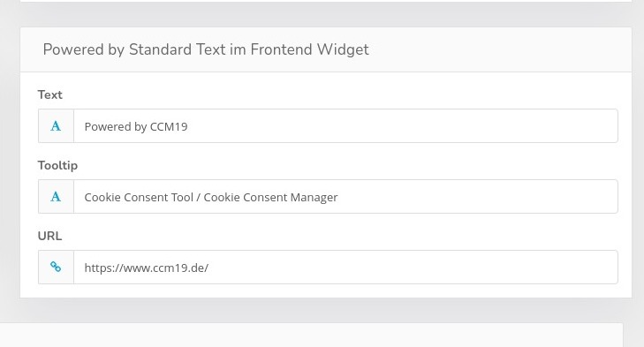Viewport: 644px width, 347px height.
Task: Focus the Text field containing Powered by CCM19
Action: point(345,126)
